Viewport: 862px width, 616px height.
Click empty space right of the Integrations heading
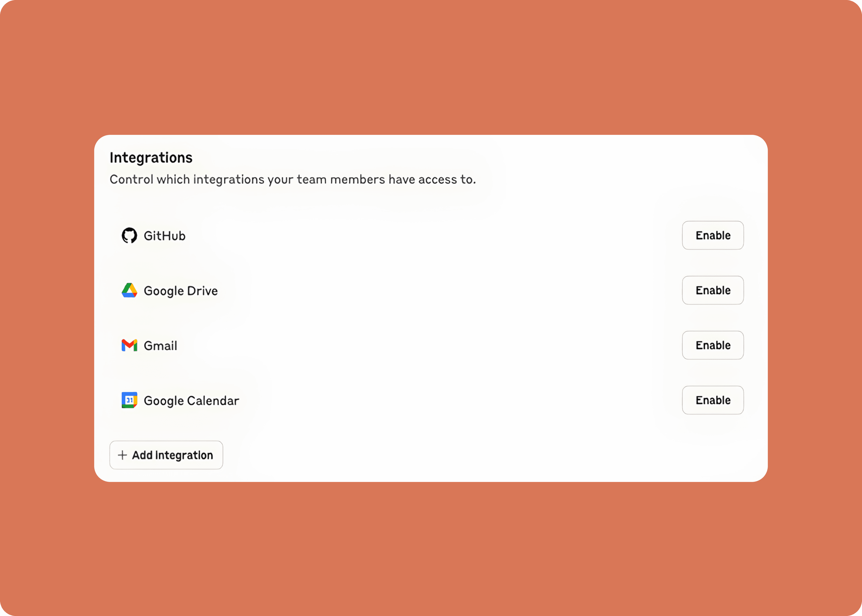[x=455, y=158]
